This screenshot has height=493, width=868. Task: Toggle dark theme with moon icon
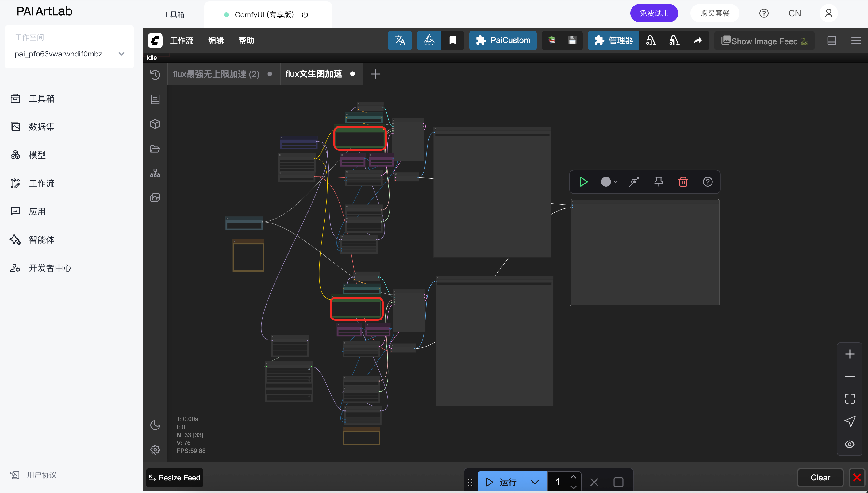(x=155, y=425)
